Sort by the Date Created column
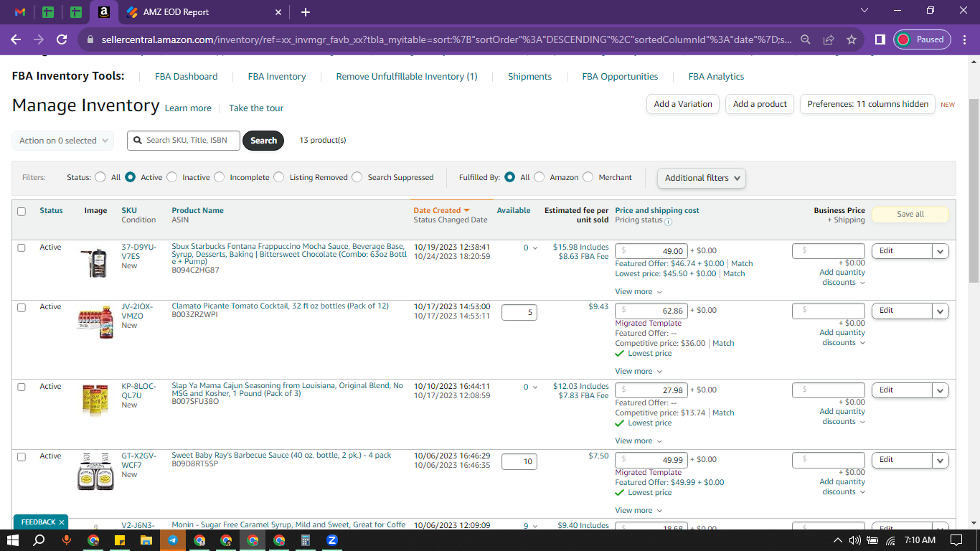980x551 pixels. [x=441, y=210]
